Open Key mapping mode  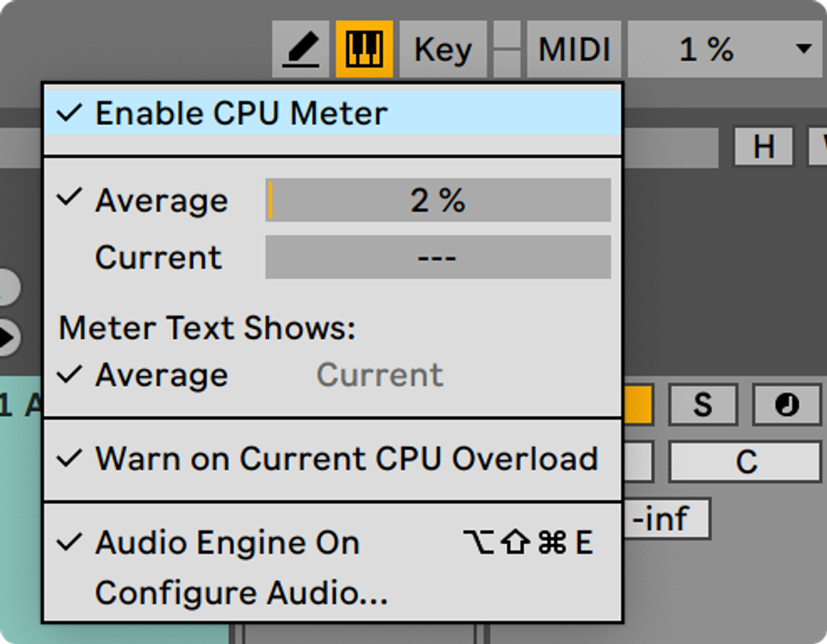[x=442, y=48]
